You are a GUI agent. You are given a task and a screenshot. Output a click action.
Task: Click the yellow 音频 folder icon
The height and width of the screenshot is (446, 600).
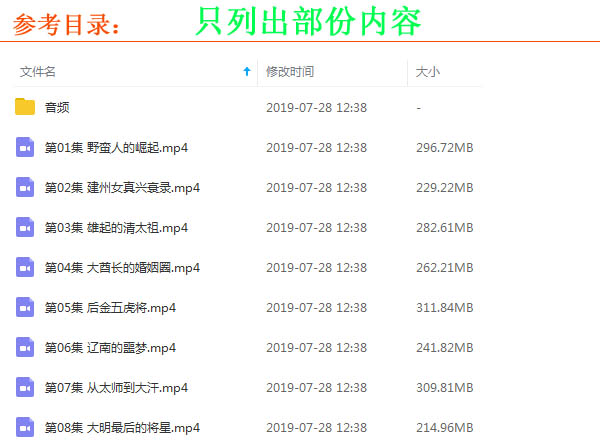point(25,107)
